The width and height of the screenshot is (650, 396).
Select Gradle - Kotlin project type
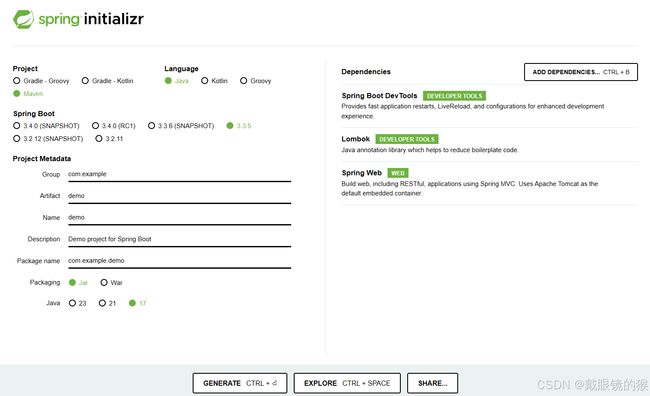tap(107, 81)
